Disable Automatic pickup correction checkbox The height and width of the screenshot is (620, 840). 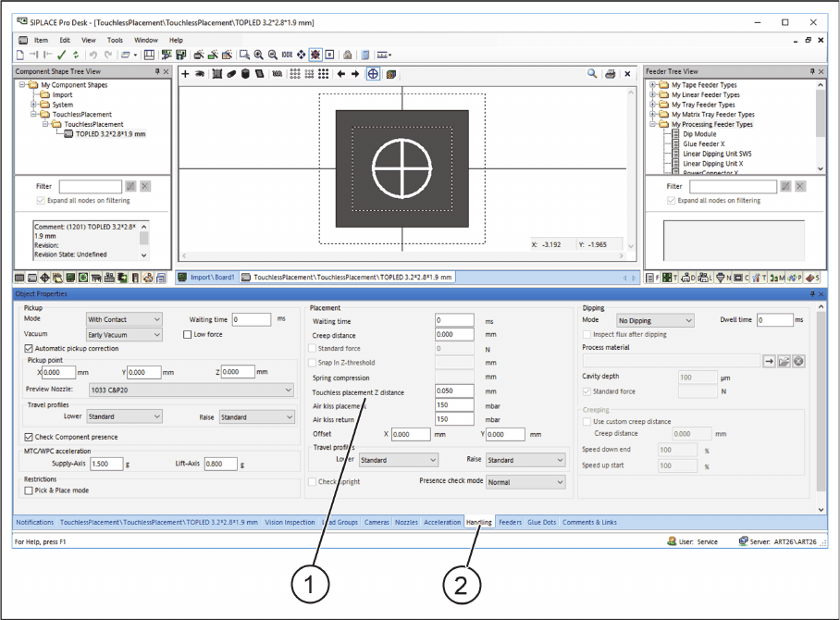tap(28, 349)
